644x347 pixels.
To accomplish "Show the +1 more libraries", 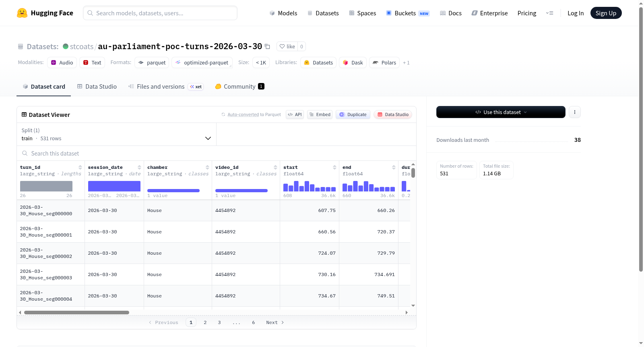I will coord(406,62).
